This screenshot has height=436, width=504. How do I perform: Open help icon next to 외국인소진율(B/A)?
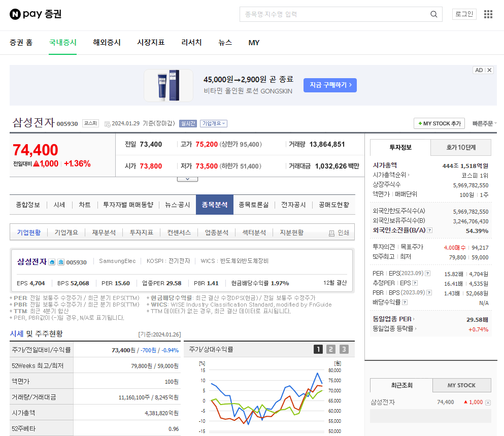pos(429,230)
